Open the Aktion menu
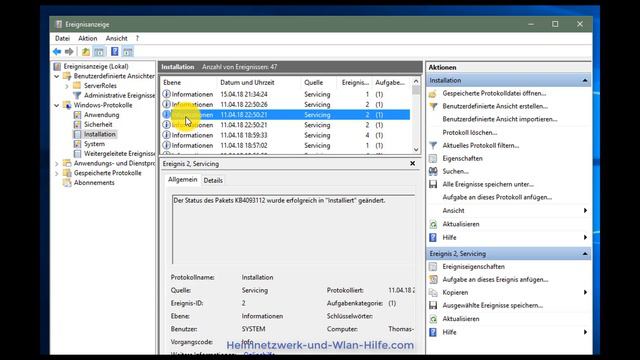Image resolution: width=640 pixels, height=360 pixels. 88,38
